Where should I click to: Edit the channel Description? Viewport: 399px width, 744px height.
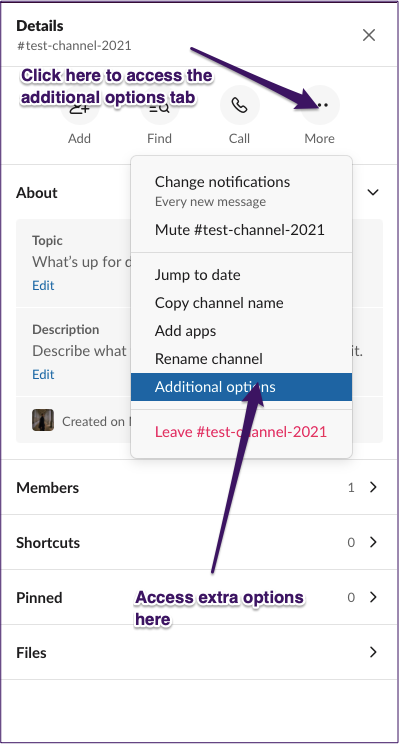43,375
